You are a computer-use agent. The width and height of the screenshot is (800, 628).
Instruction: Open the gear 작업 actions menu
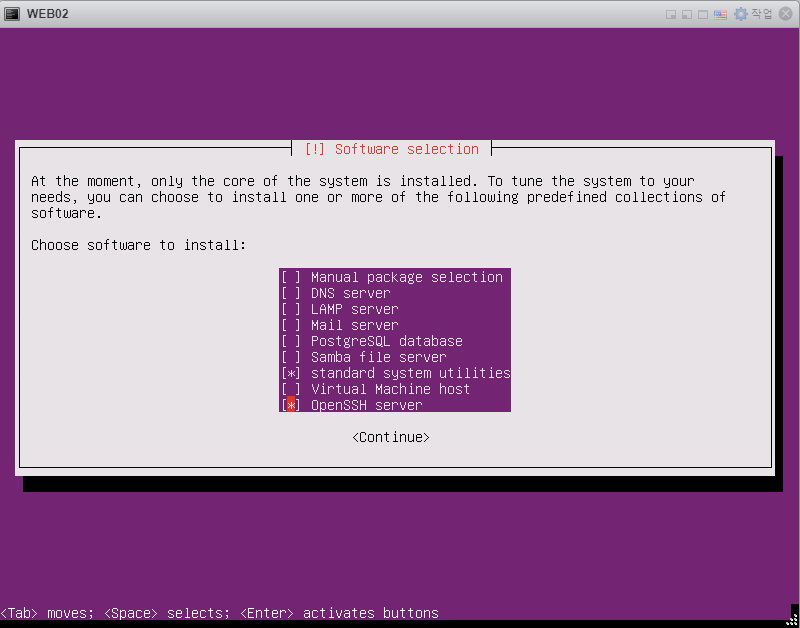click(753, 14)
